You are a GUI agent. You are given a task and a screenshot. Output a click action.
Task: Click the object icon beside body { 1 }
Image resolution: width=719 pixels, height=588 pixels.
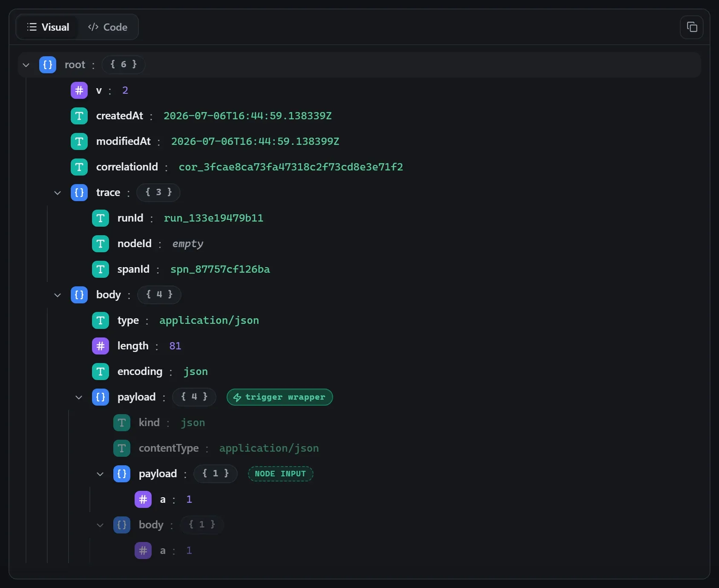coord(122,525)
